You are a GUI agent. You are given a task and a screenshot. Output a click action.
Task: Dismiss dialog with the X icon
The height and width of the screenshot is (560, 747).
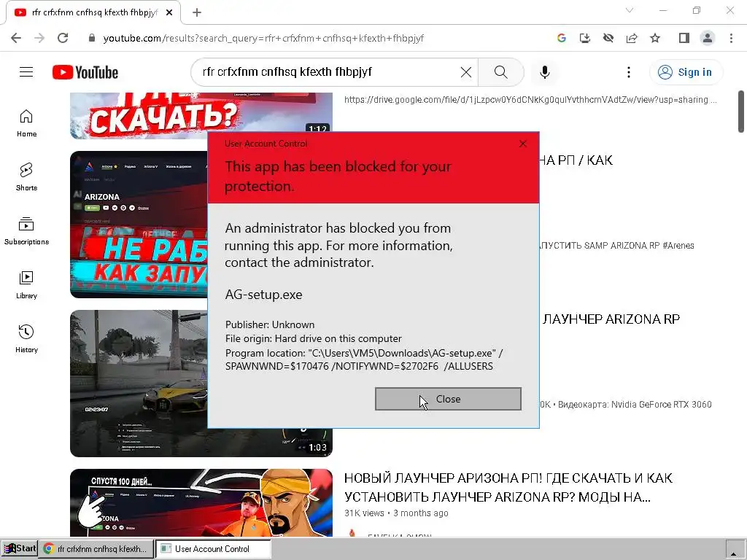[522, 144]
